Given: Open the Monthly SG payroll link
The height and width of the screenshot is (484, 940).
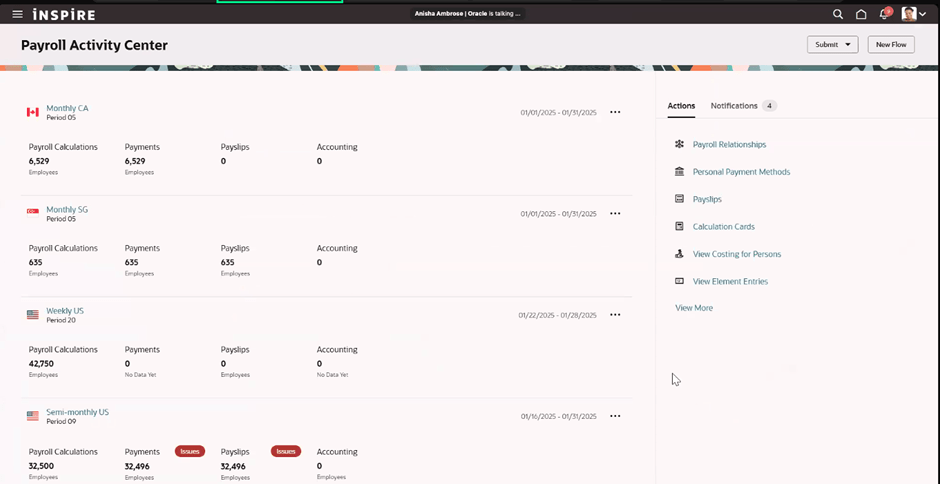Looking at the screenshot, I should (x=67, y=210).
